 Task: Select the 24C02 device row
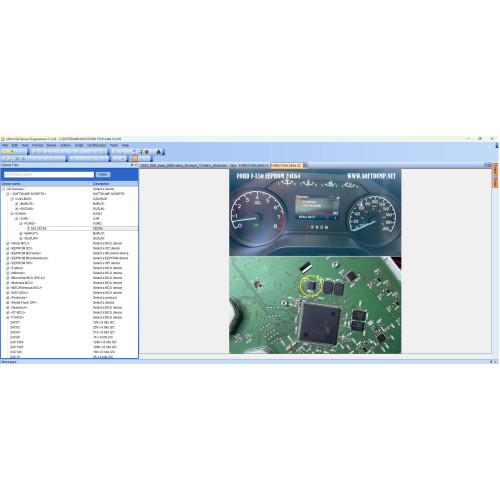(x=69, y=328)
